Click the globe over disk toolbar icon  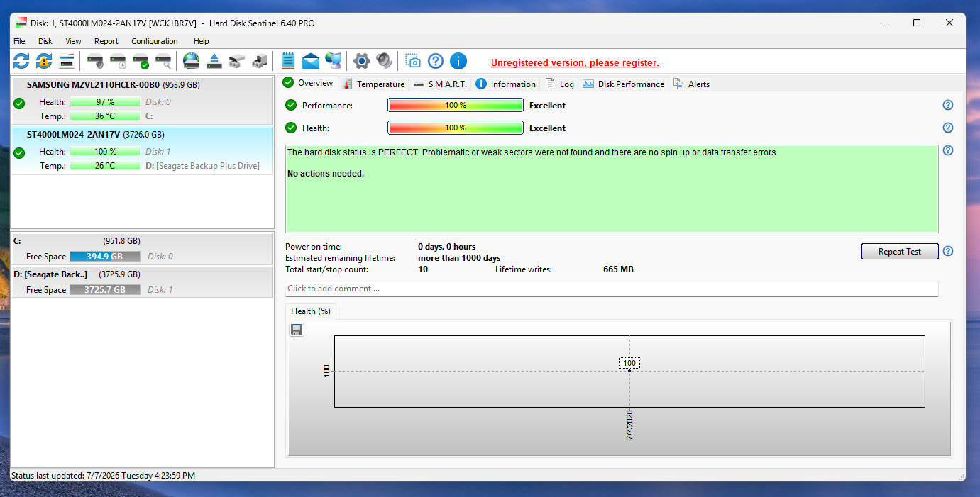pos(192,61)
